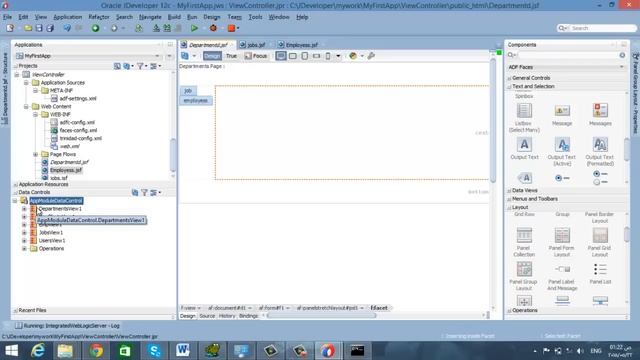Expand the UsersView1 tree node
Screen dimensions: 640x360
pos(24,240)
